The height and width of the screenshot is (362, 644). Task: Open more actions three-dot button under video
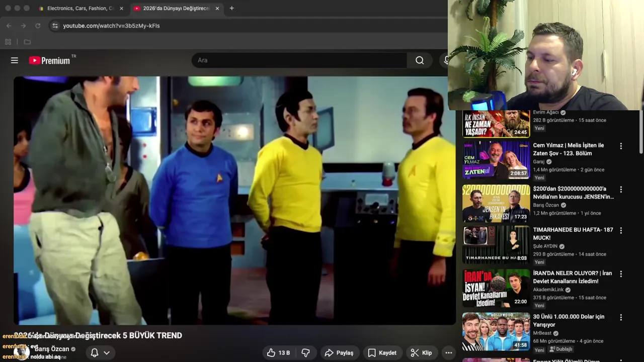pyautogui.click(x=449, y=353)
